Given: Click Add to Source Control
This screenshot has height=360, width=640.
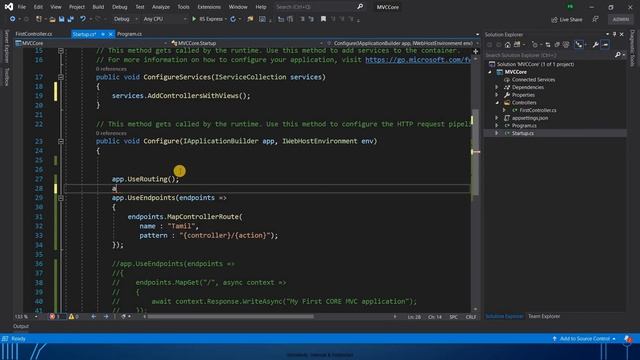Looking at the screenshot, I should (584, 339).
